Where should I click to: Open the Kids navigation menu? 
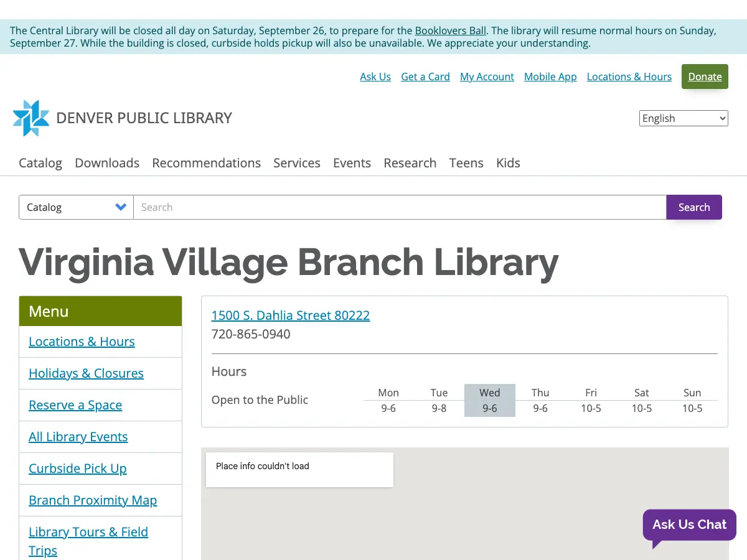[x=508, y=163]
